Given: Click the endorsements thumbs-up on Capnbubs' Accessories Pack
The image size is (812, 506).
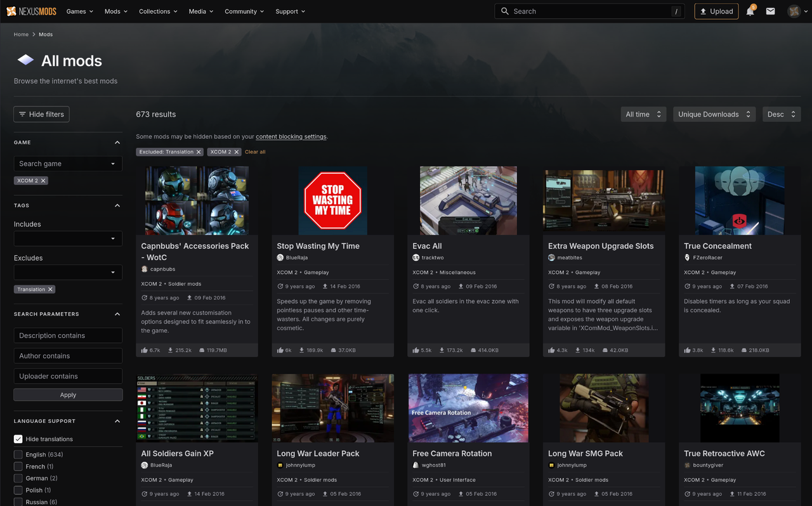Looking at the screenshot, I should pos(145,350).
